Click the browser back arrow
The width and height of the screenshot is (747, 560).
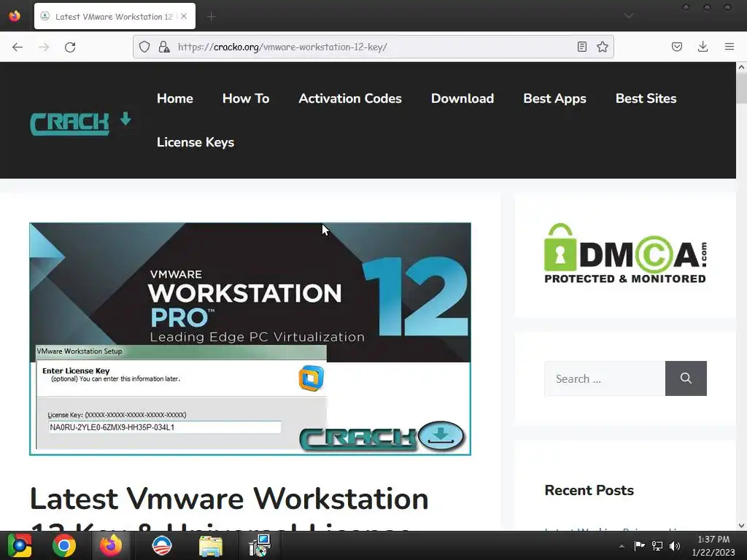(x=18, y=47)
